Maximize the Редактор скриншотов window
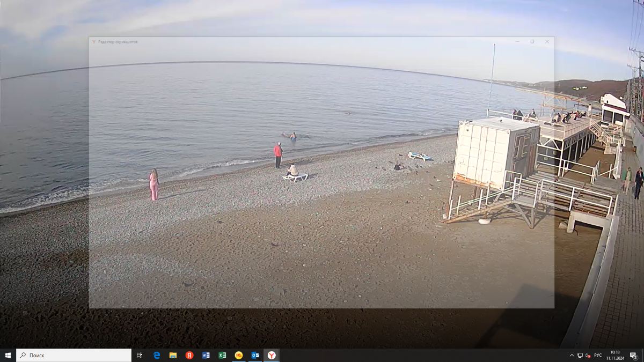Screen dimensions: 644x362 click(x=532, y=41)
